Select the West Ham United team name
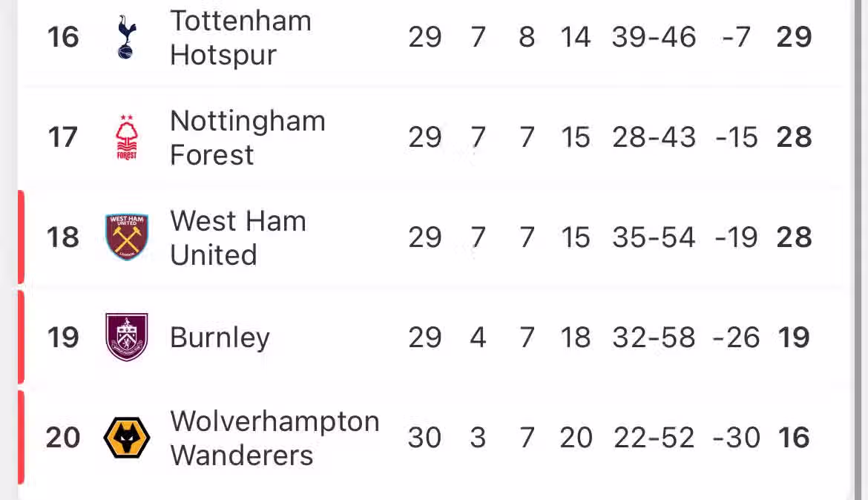 pyautogui.click(x=237, y=237)
